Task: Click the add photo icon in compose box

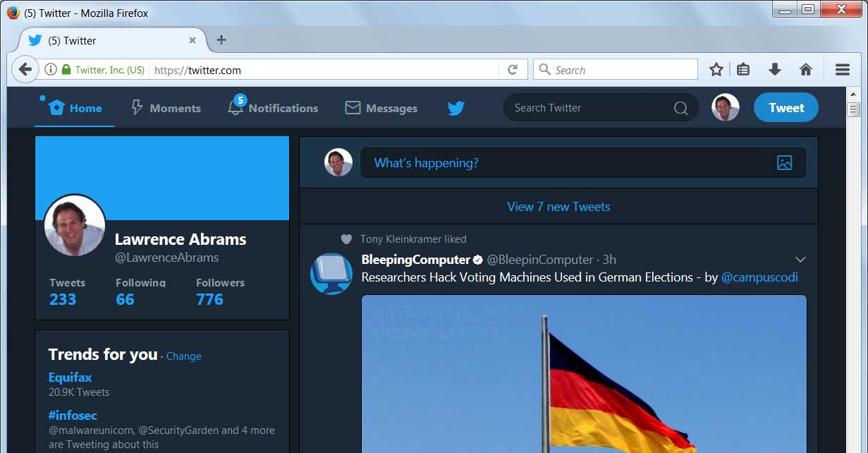Action: click(784, 163)
